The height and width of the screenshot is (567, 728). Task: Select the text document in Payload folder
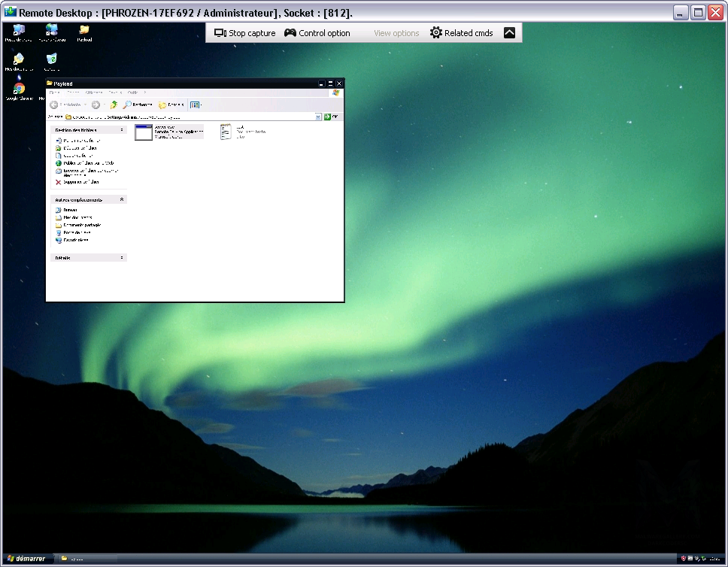[x=226, y=132]
